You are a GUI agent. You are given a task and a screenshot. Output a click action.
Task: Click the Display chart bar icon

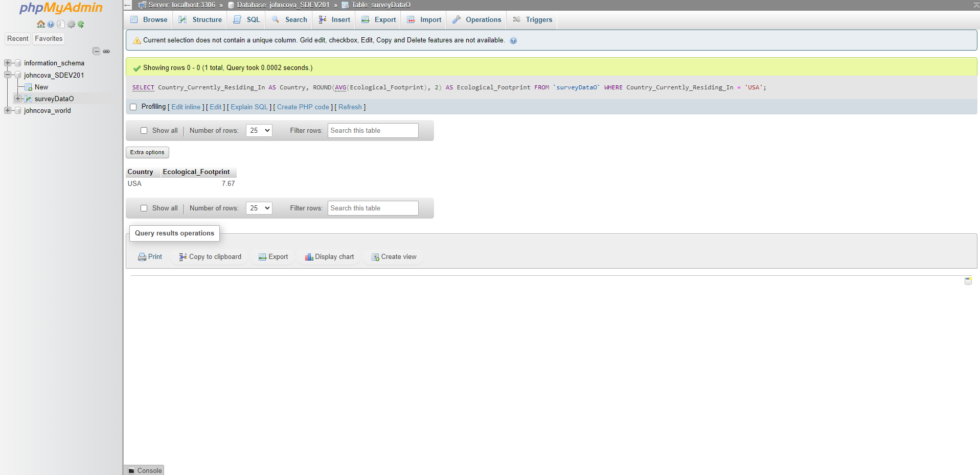(309, 257)
